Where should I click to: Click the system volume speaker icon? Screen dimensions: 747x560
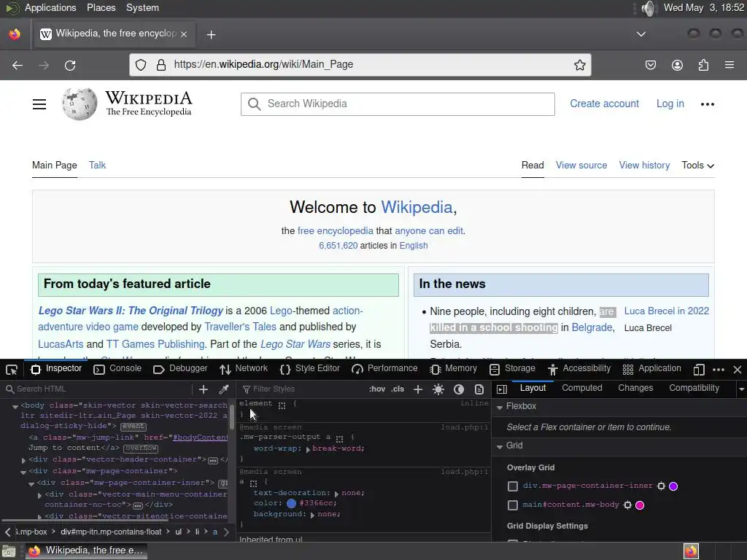point(648,8)
